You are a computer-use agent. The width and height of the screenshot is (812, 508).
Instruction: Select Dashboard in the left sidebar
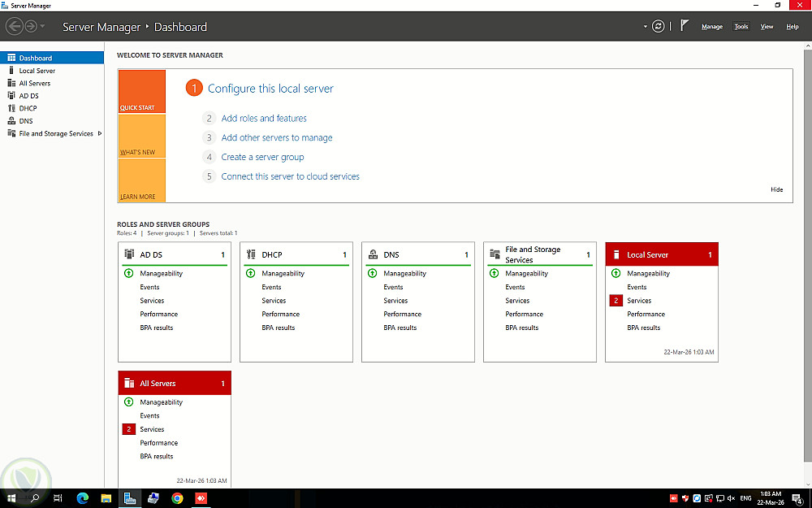(52, 58)
